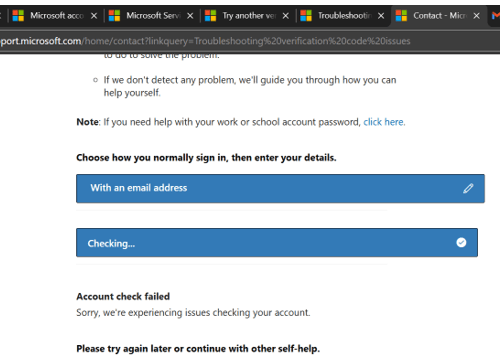Image resolution: width=500 pixels, height=364 pixels.
Task: Switch to the Troubleshooting tab
Action: (342, 16)
